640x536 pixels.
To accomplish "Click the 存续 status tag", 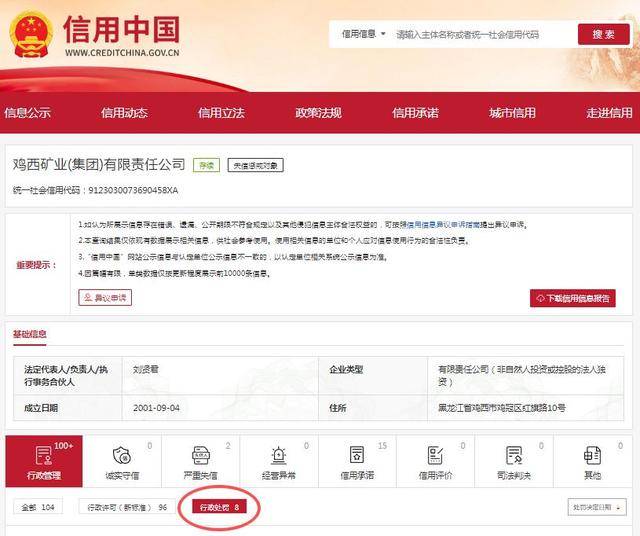I will click(x=206, y=165).
